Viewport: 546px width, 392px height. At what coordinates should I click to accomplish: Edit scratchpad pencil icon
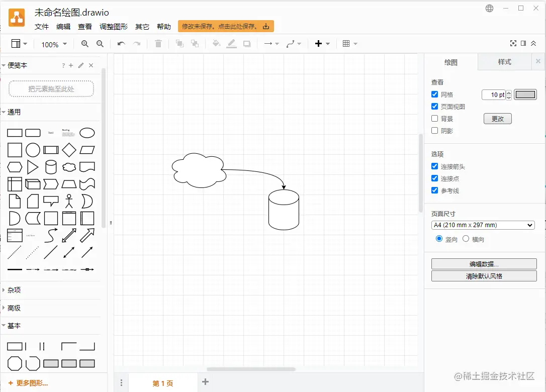[x=81, y=65]
